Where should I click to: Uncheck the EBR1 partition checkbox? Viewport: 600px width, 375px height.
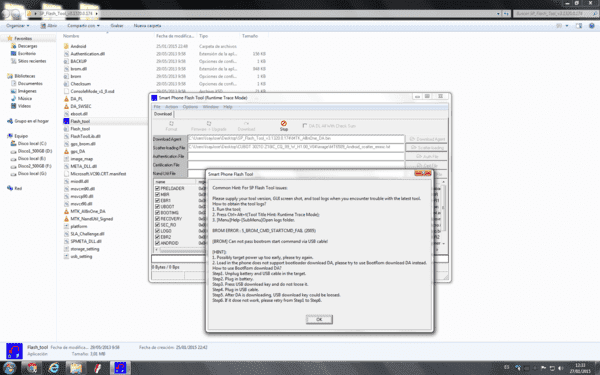pyautogui.click(x=157, y=201)
